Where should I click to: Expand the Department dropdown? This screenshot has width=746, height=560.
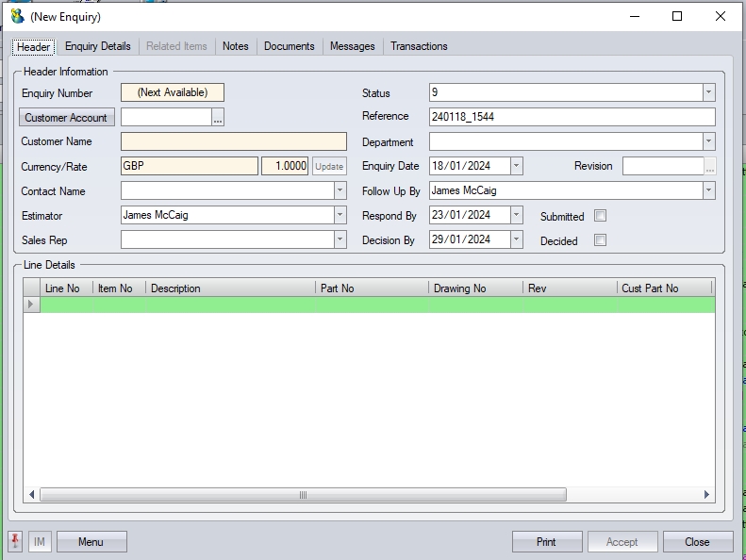(x=708, y=141)
